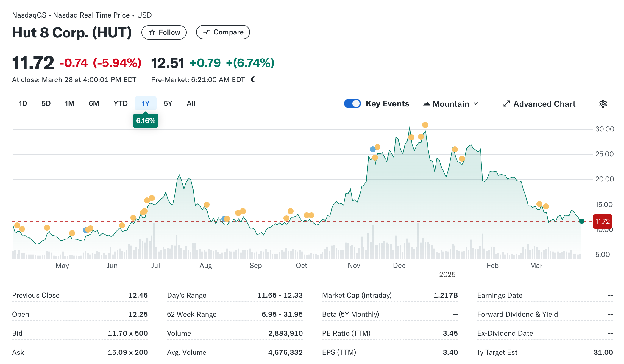The image size is (624, 364).
Task: Open chart settings gear icon
Action: coord(603,104)
